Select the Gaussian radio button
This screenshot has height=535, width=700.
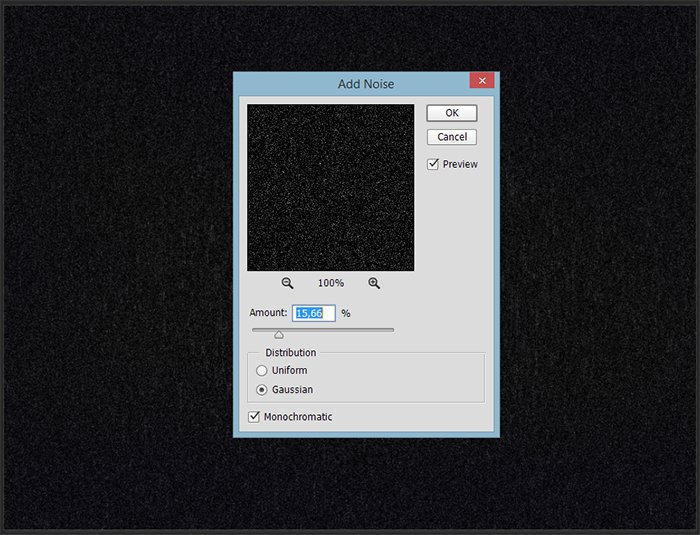(x=263, y=389)
